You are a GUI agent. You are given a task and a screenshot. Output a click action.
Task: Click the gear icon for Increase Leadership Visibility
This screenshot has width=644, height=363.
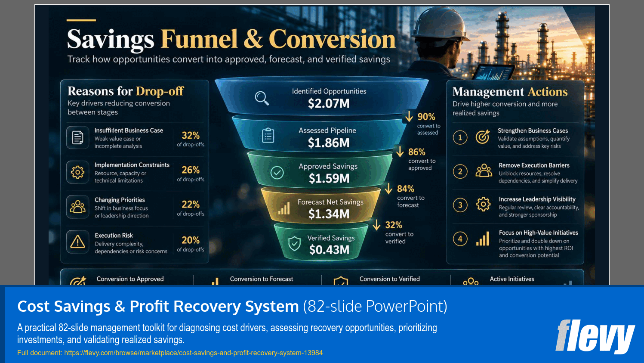coord(483,204)
